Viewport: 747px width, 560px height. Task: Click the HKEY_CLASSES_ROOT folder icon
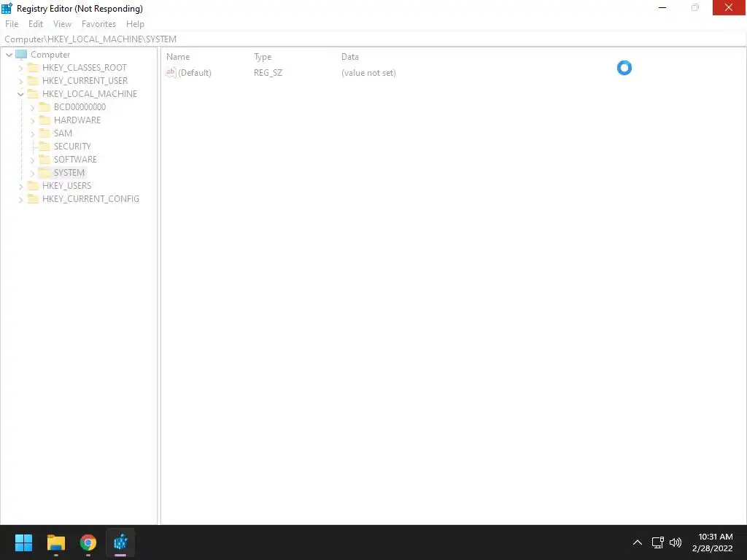point(33,68)
